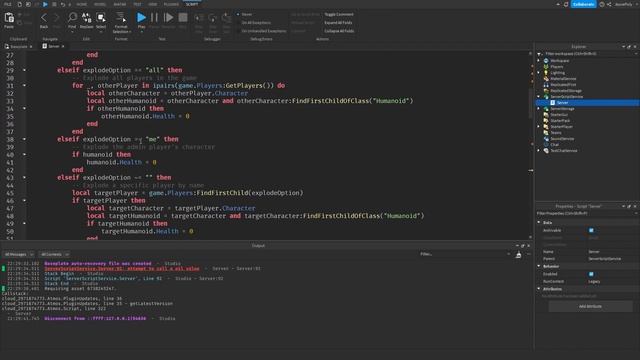Click the Back navigation arrow
The height and width of the screenshot is (360, 640).
pyautogui.click(x=44, y=18)
